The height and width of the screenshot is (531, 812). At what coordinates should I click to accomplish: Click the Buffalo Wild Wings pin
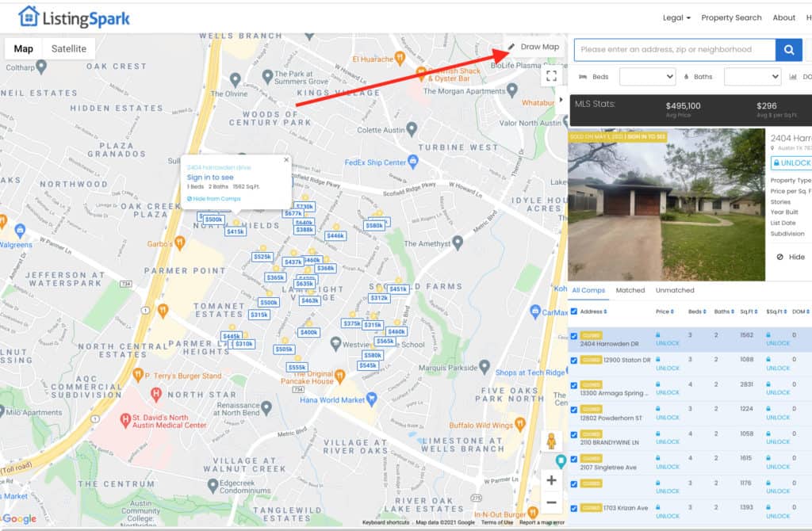point(520,425)
